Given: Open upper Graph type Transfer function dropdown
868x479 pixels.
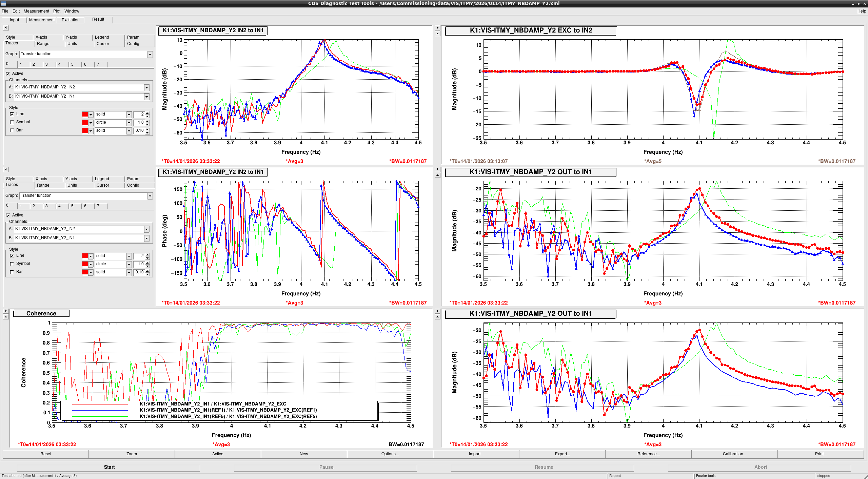Looking at the screenshot, I should 150,54.
